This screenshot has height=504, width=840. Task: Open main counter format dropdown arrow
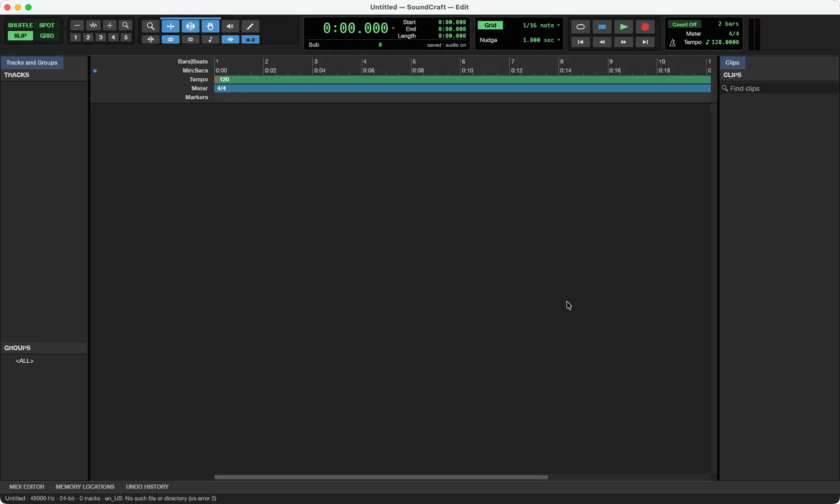[393, 28]
